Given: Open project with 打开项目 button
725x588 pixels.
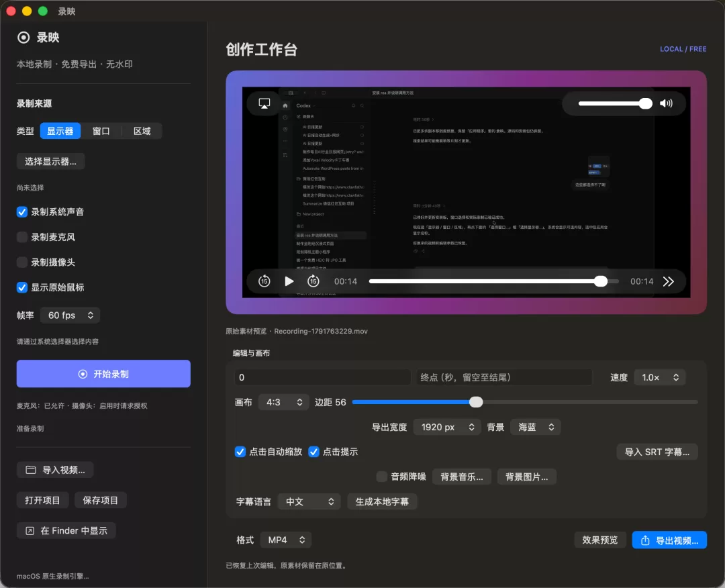Looking at the screenshot, I should click(42, 500).
